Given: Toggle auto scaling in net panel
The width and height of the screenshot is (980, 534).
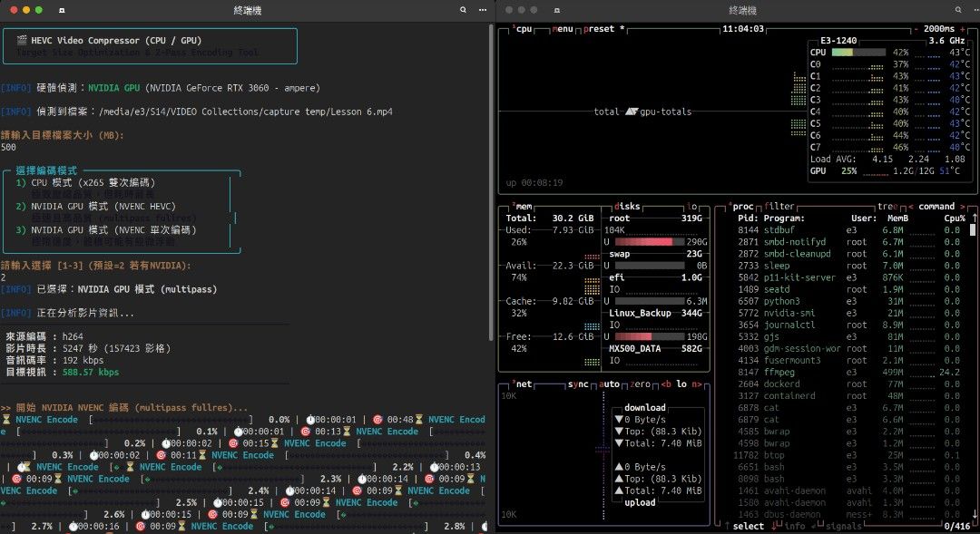Looking at the screenshot, I should (x=610, y=384).
